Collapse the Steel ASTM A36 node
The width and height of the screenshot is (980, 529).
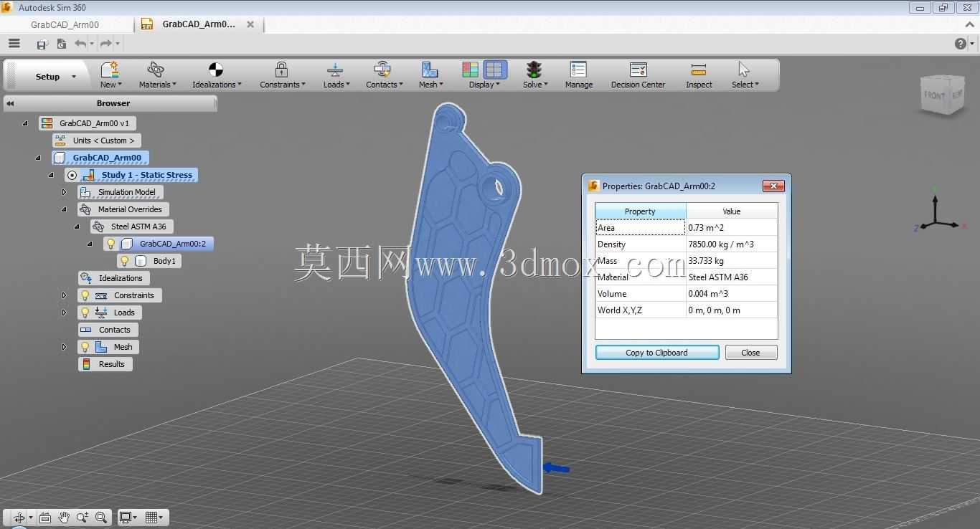(x=77, y=227)
